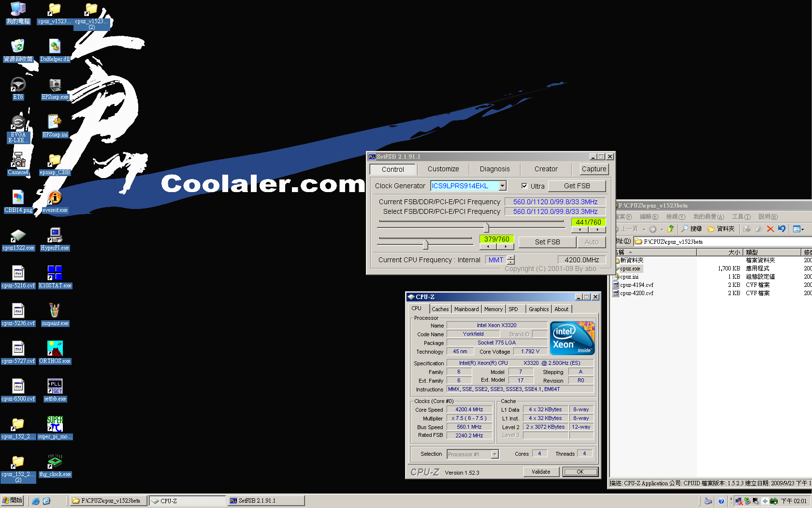
Task: Click the Start button on taskbar
Action: [x=13, y=501]
